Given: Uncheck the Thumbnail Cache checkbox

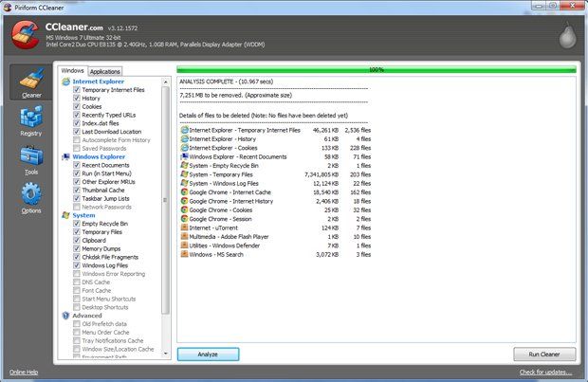Looking at the screenshot, I should (77, 191).
